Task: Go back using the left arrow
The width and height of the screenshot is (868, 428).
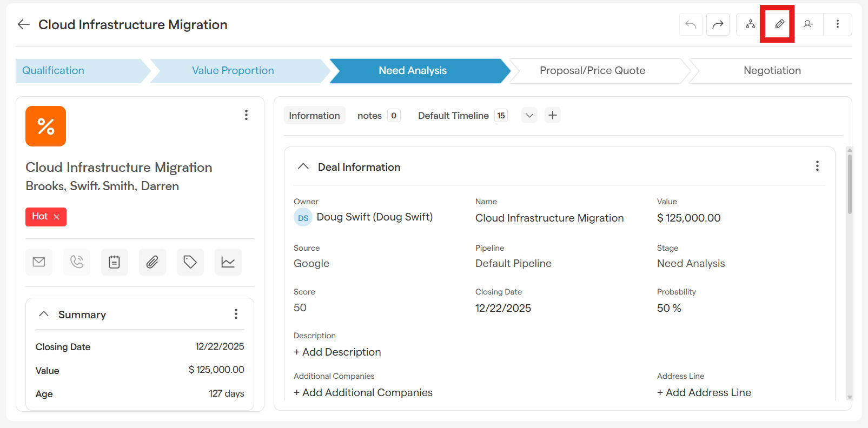Action: [x=23, y=24]
